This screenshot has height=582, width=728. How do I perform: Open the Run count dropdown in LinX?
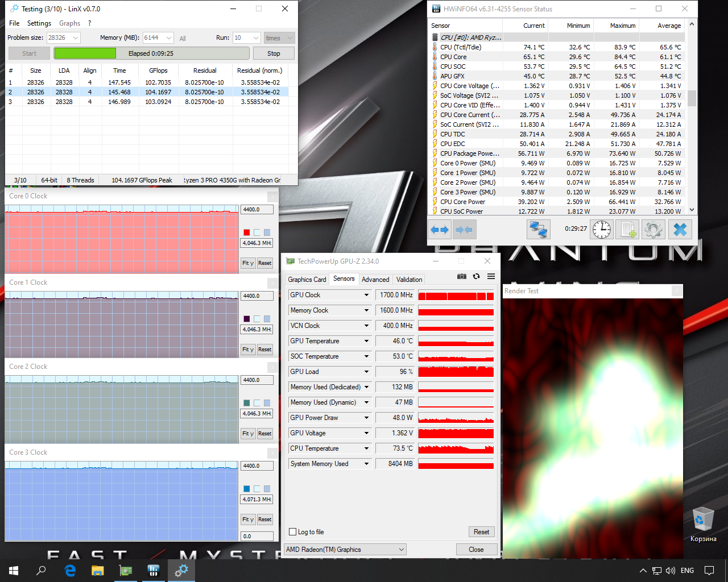pyautogui.click(x=256, y=38)
